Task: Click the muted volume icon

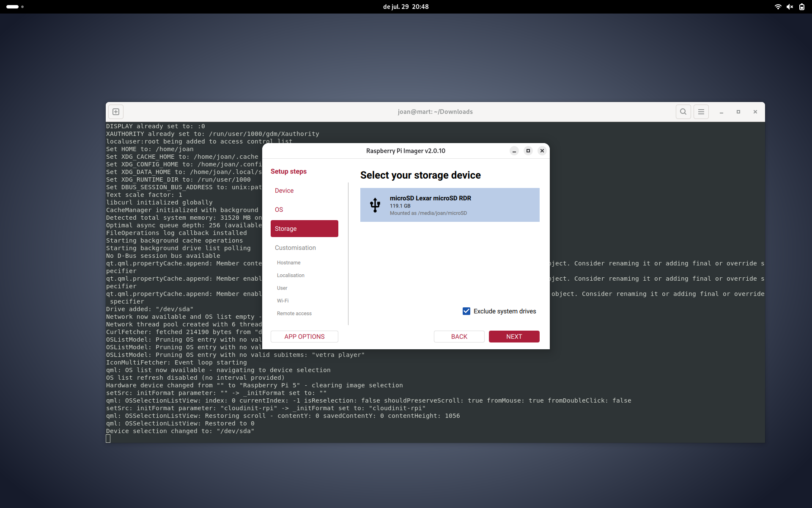Action: click(790, 7)
